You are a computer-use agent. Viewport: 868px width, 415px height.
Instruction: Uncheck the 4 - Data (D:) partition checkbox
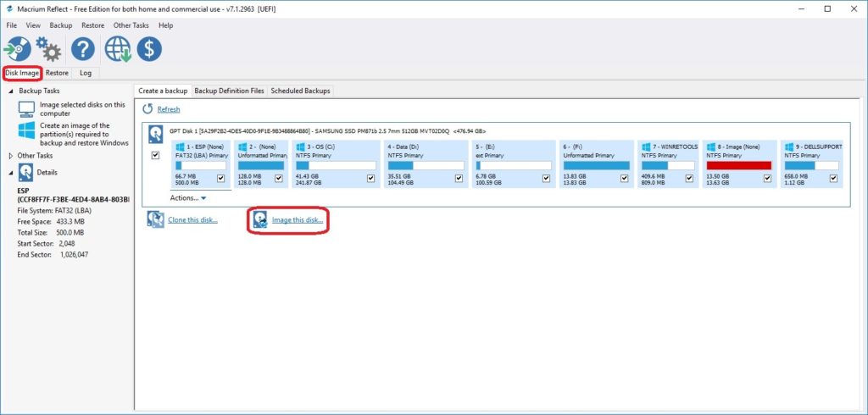pos(459,178)
